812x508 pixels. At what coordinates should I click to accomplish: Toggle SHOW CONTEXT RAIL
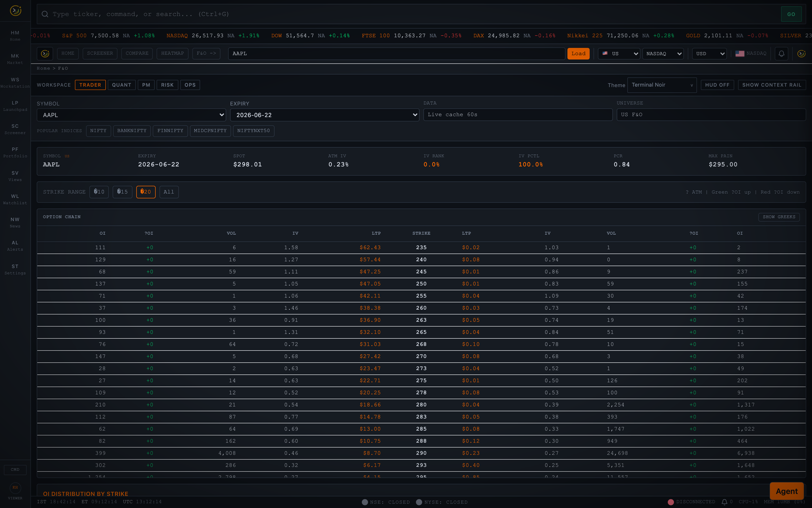click(x=772, y=85)
